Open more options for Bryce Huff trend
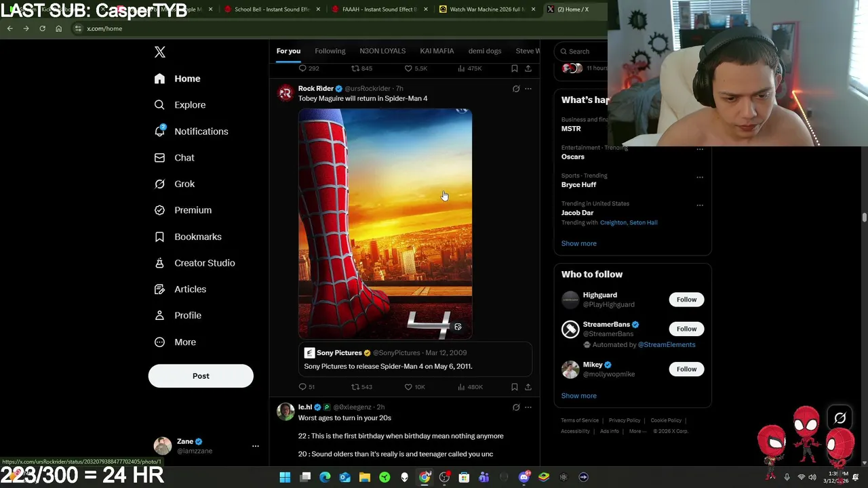The width and height of the screenshot is (868, 488). [x=700, y=178]
